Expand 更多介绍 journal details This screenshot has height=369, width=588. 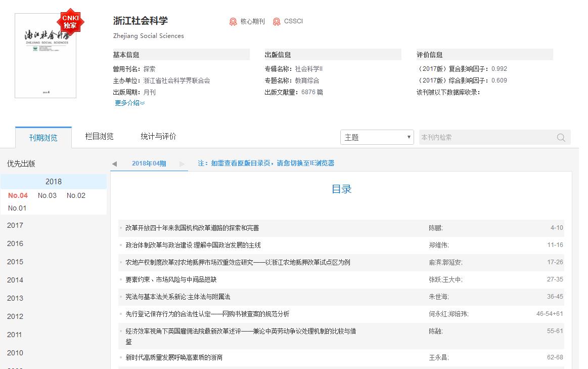129,103
